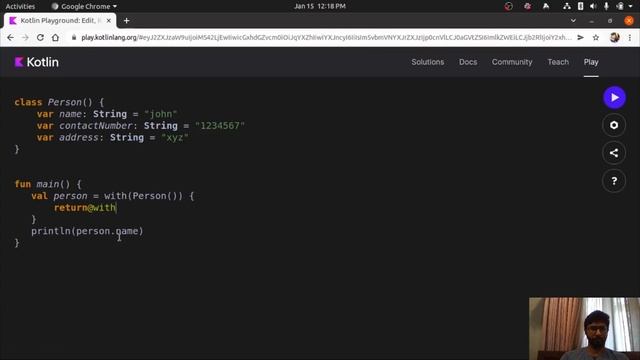
Task: Open Google Chrome app menu in top bar
Action: tap(84, 6)
